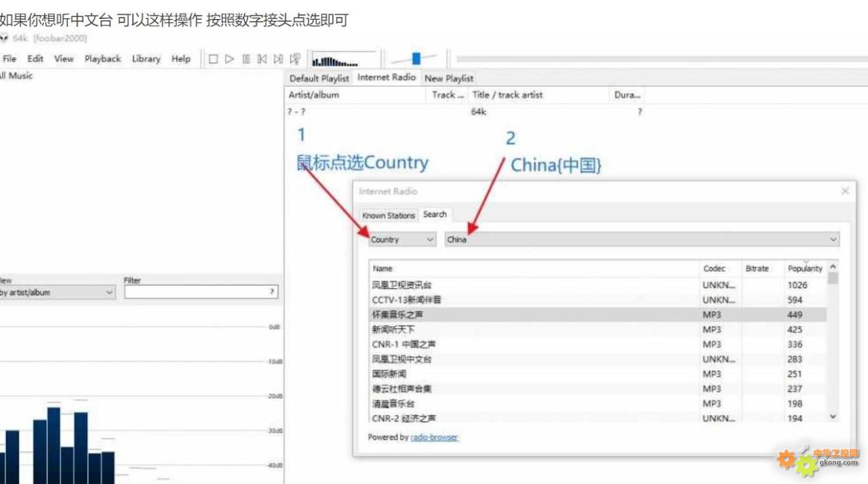Select the CNR-1 中国之声 station
Screen dimensions: 868x484
[x=404, y=344]
